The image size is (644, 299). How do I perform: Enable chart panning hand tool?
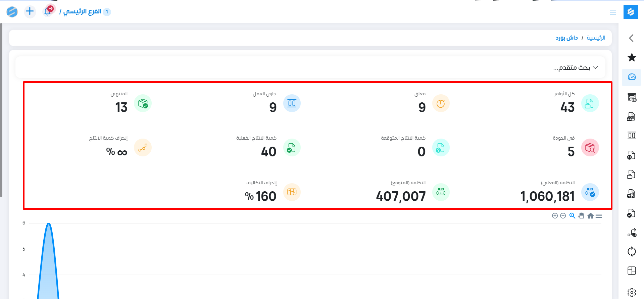point(581,216)
